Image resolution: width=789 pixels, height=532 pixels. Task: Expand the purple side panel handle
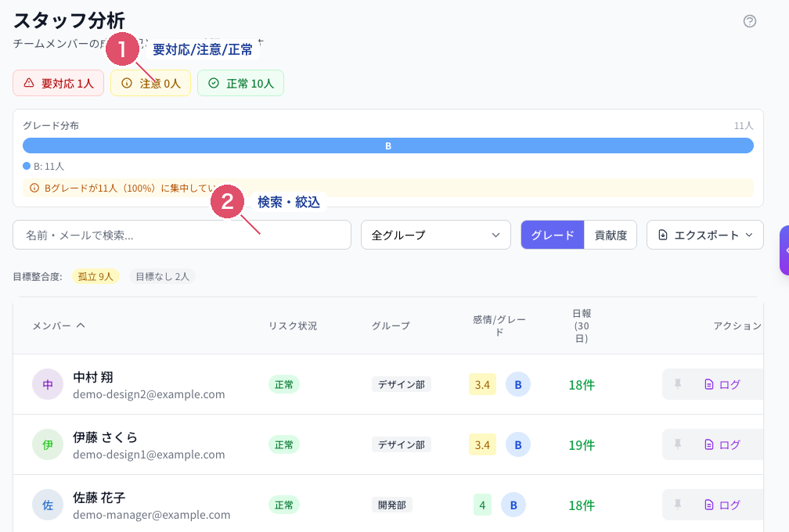click(784, 250)
